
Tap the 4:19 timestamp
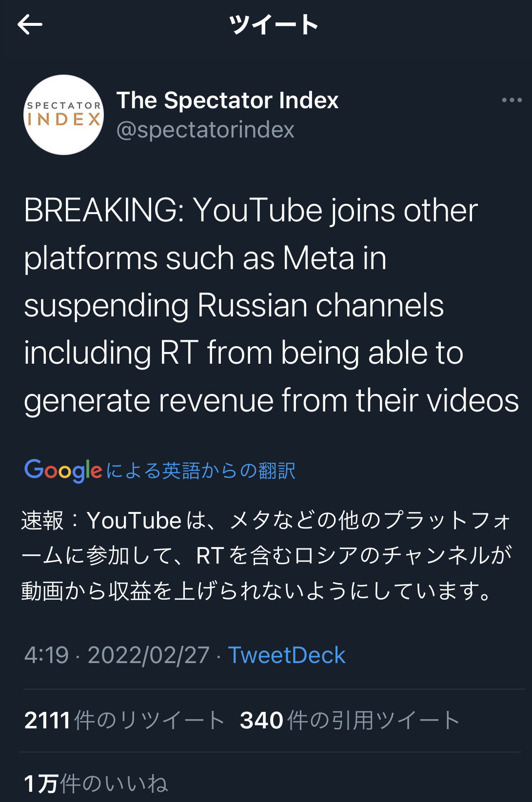tap(46, 655)
